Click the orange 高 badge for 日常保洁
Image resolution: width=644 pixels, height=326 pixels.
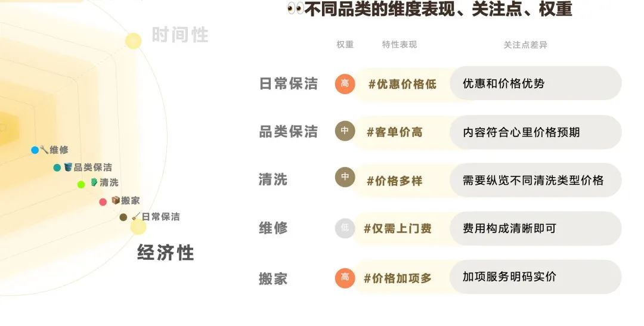point(345,84)
